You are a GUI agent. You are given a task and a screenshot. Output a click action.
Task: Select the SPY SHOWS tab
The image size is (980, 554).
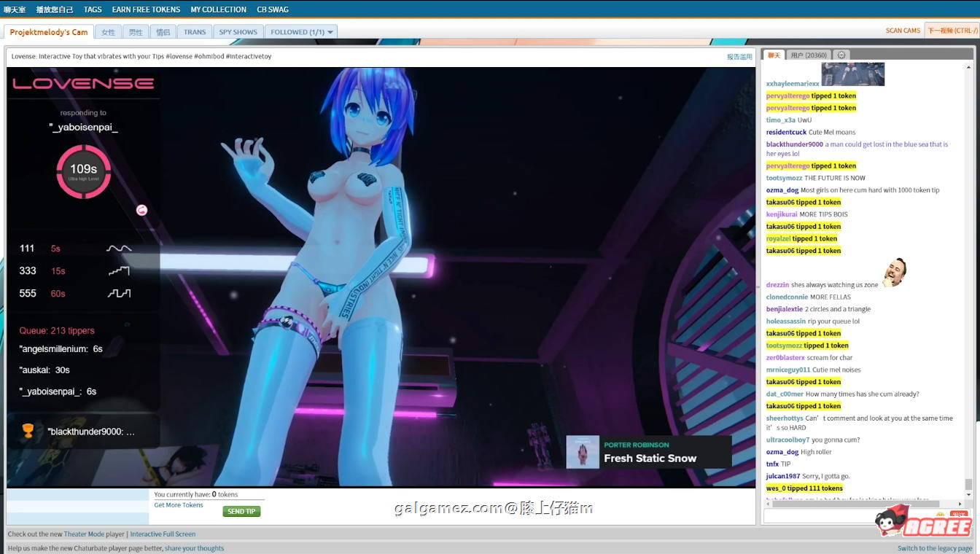[x=238, y=31]
